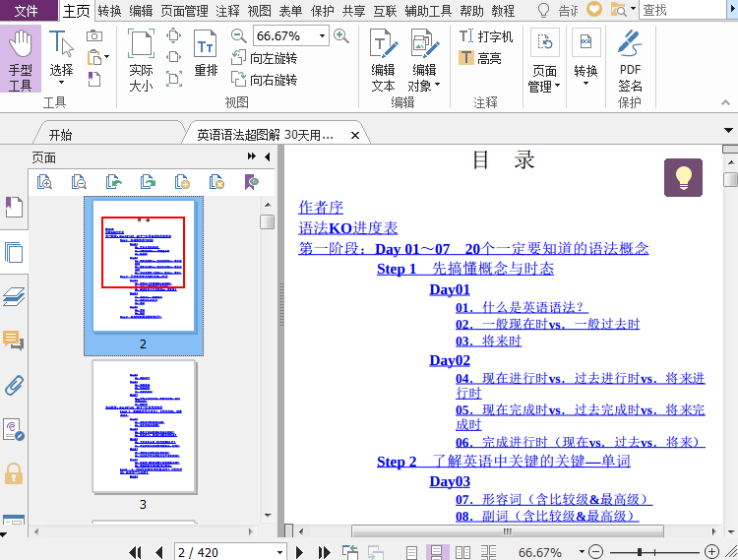The width and height of the screenshot is (738, 560).
Task: Open the Layers side panel
Action: coord(14,296)
